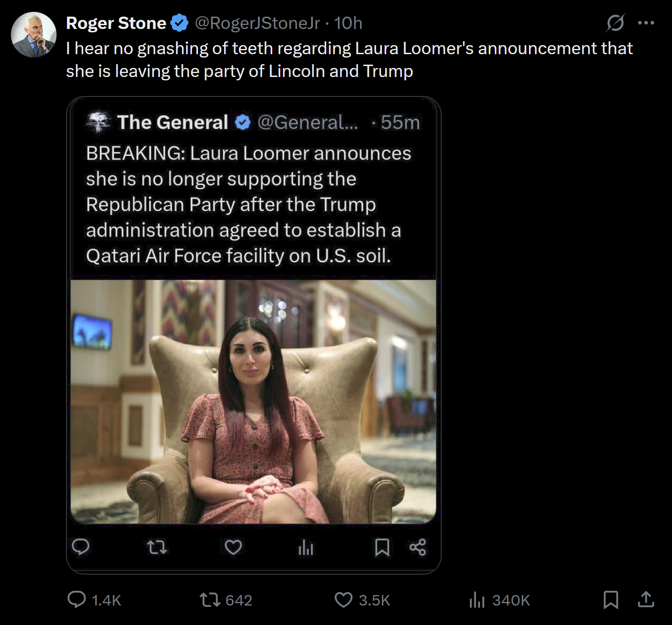Enlarge the photo of the woman in armchair

point(253,402)
